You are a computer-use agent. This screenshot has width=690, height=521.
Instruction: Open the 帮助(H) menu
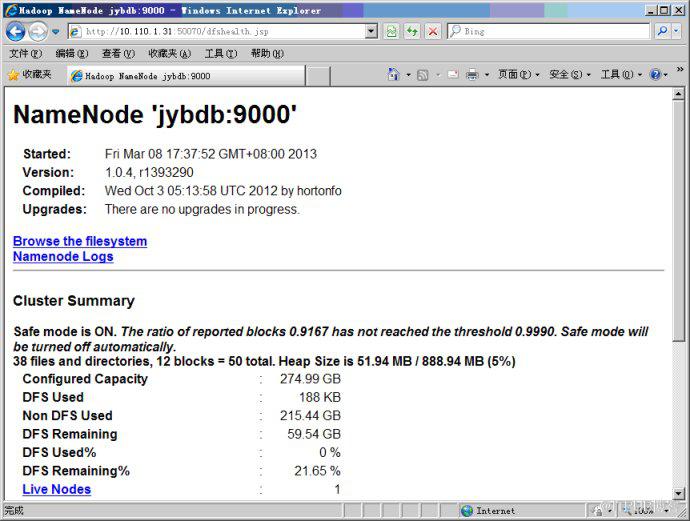point(267,54)
